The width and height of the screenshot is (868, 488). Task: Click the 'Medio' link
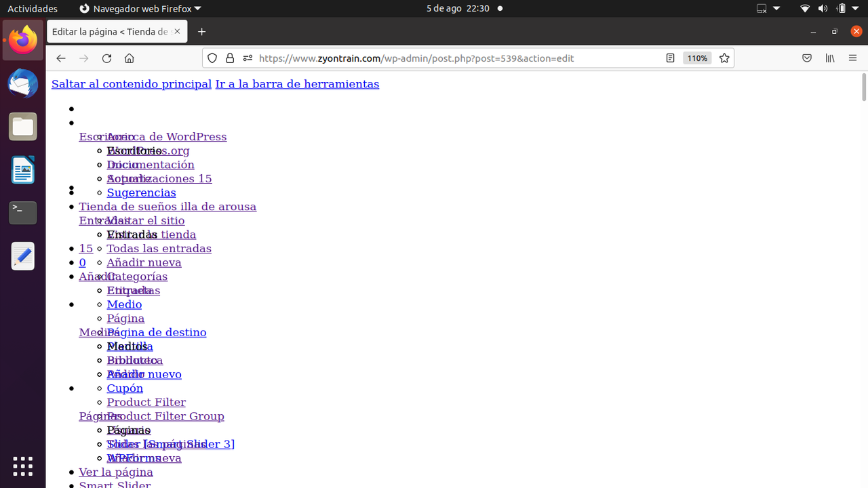click(124, 304)
